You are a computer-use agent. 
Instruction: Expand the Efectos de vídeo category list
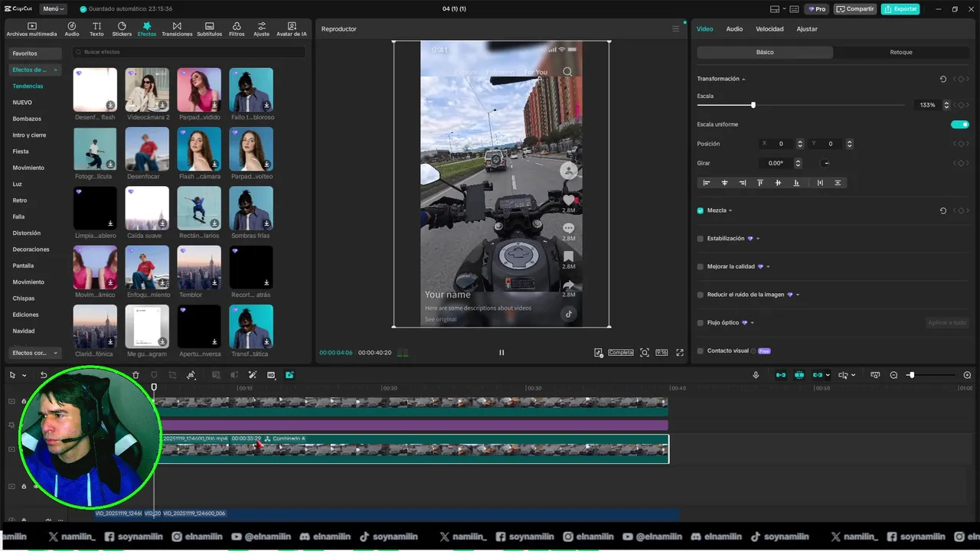(x=35, y=70)
